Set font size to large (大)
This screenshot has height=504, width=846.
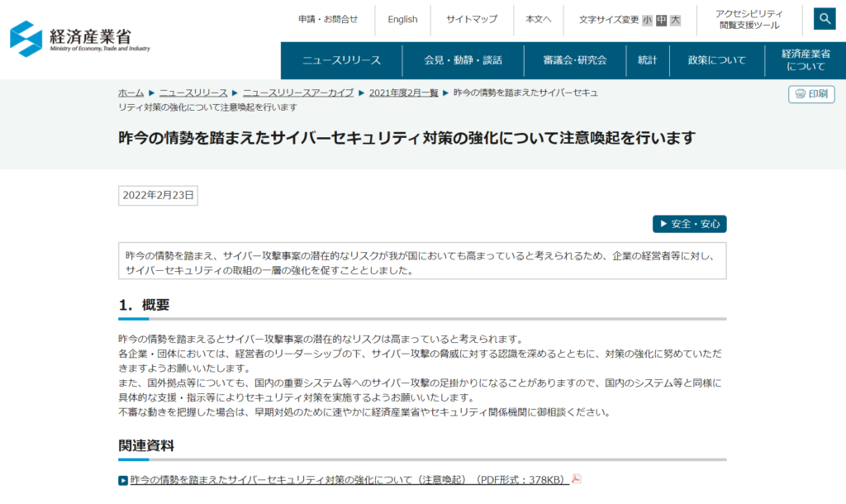[x=675, y=20]
